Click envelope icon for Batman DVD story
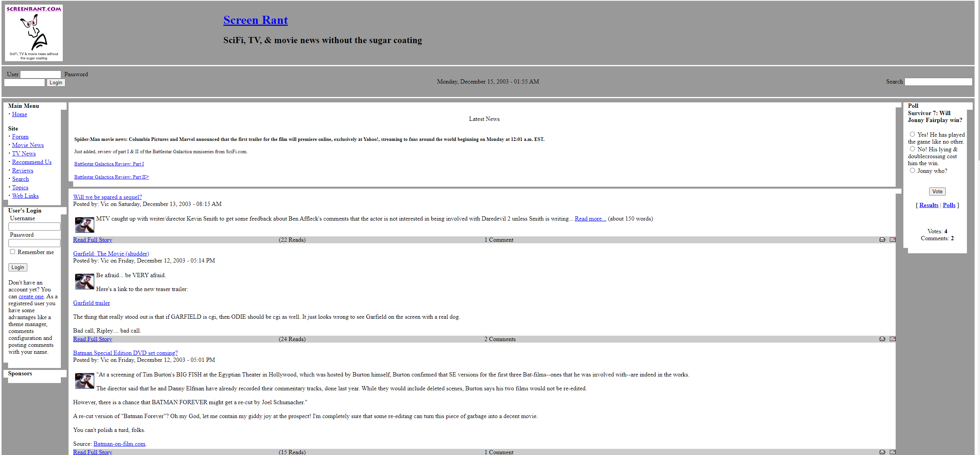Image resolution: width=980 pixels, height=455 pixels. 893,452
